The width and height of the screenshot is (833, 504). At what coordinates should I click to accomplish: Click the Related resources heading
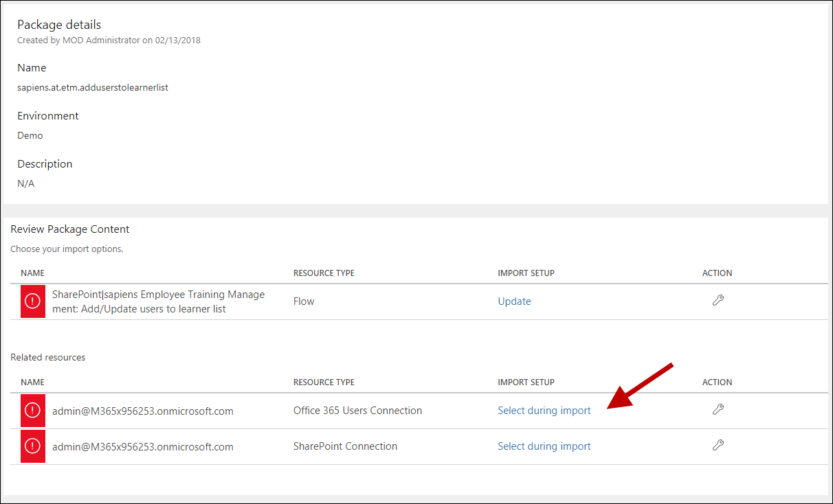click(x=48, y=357)
